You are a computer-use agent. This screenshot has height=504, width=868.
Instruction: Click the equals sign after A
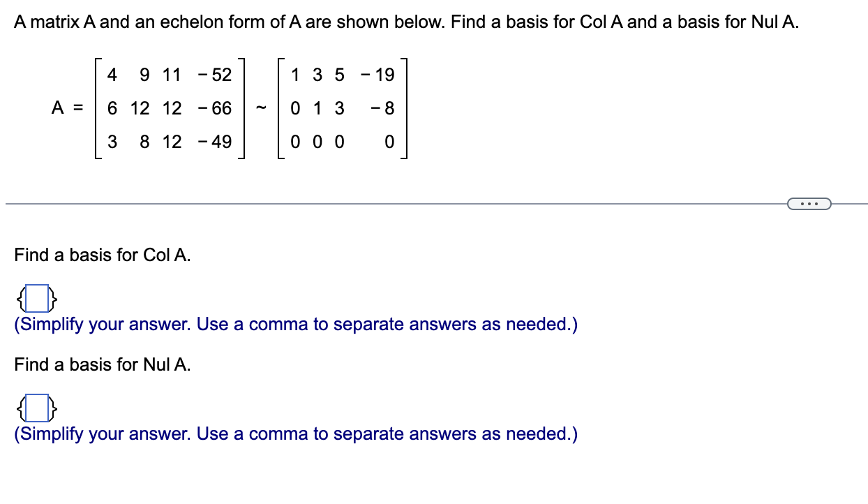click(77, 108)
